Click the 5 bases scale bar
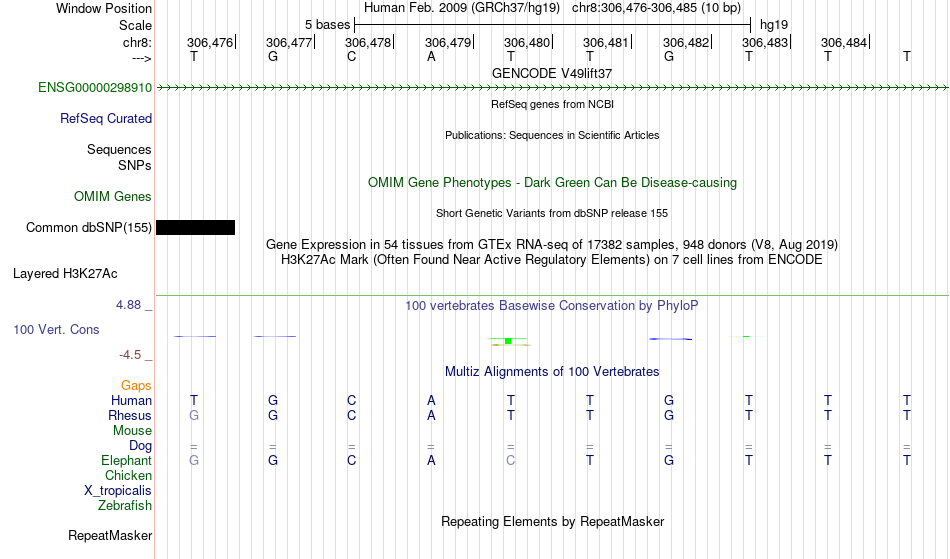 553,25
